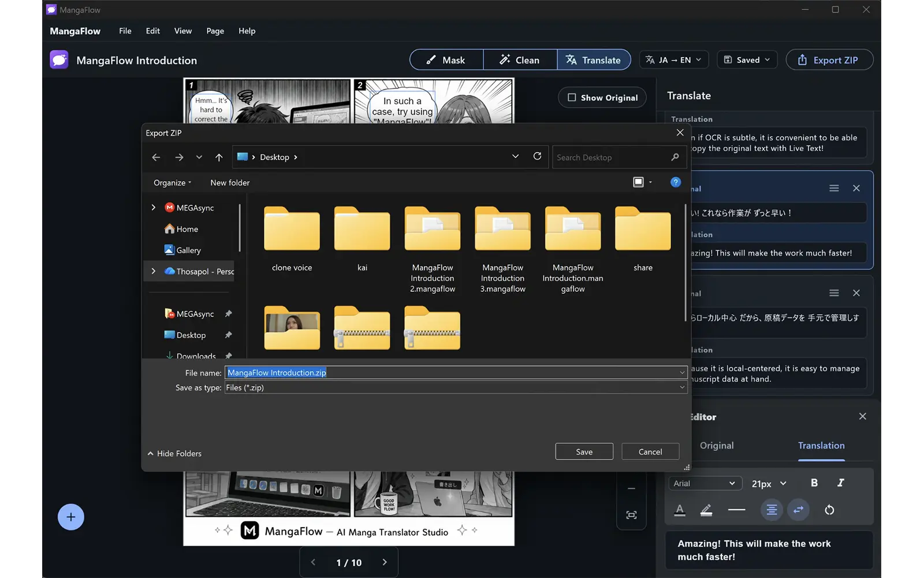924x578 pixels.
Task: Click the zoom out minus icon
Action: 631,488
